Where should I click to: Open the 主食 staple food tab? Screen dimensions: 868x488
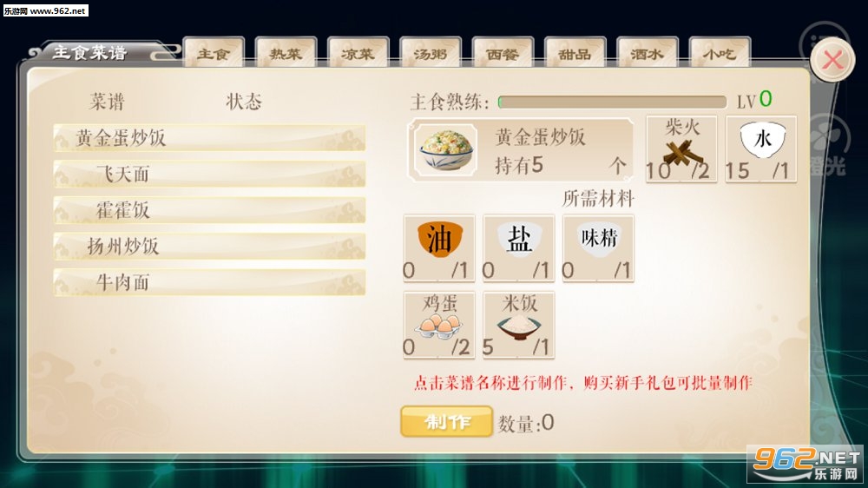pos(214,53)
